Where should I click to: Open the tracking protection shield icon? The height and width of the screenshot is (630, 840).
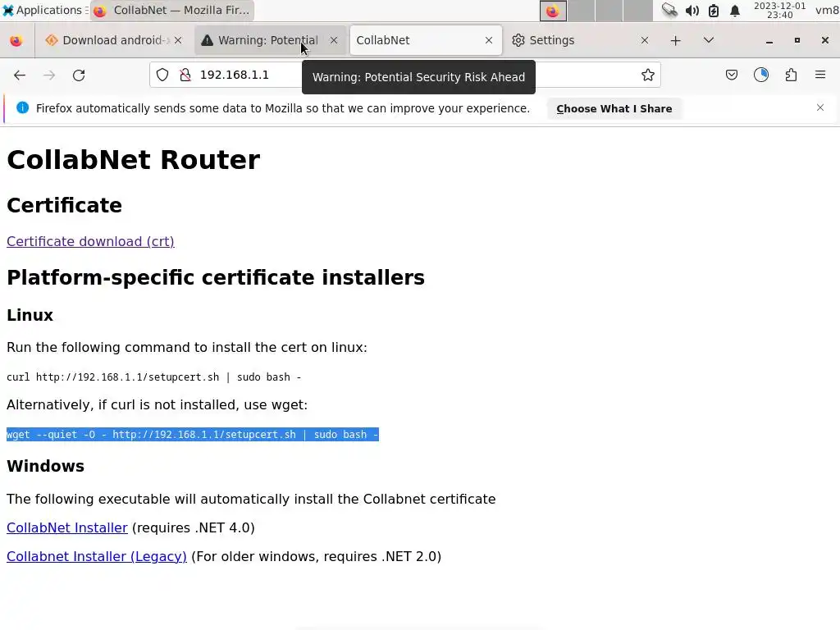(162, 75)
